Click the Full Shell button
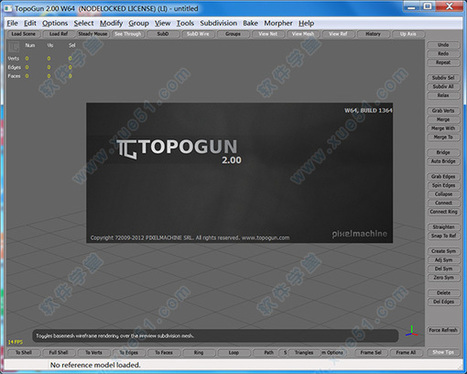 pyautogui.click(x=58, y=353)
